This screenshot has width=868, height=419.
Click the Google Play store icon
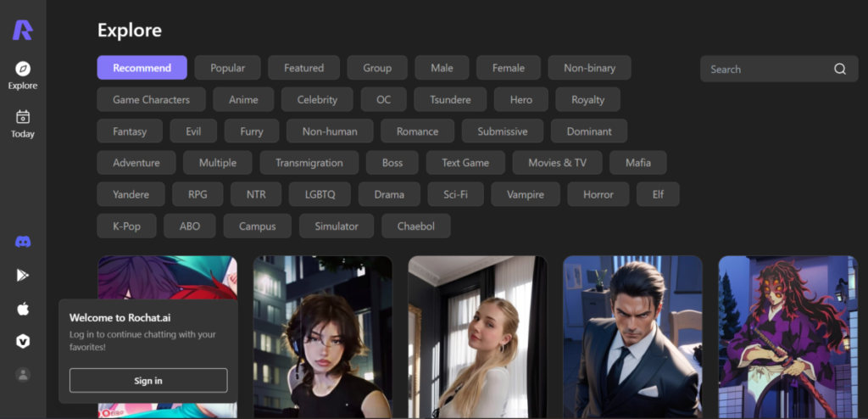click(x=23, y=275)
